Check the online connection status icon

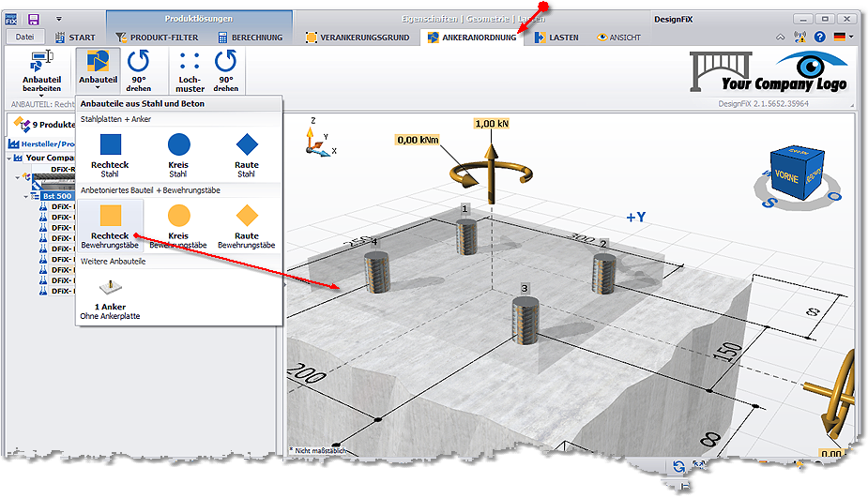click(799, 38)
